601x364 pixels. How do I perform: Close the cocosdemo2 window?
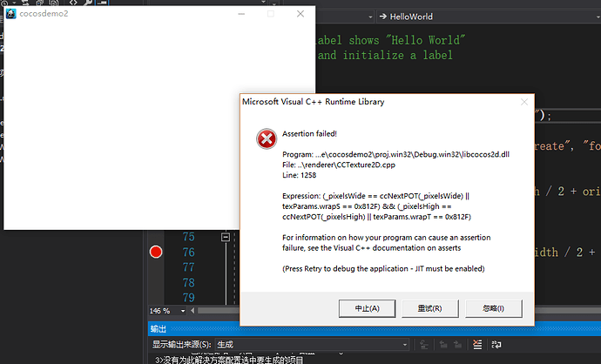(x=300, y=14)
